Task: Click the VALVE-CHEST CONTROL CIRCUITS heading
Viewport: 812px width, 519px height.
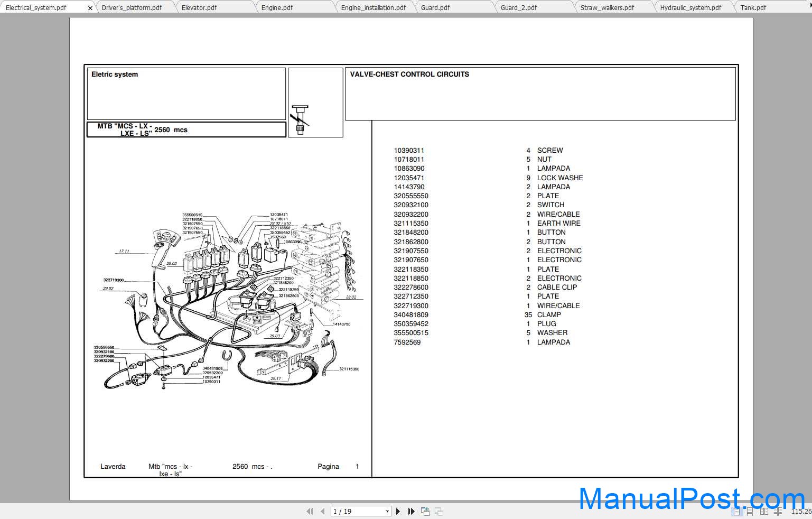Action: [409, 75]
